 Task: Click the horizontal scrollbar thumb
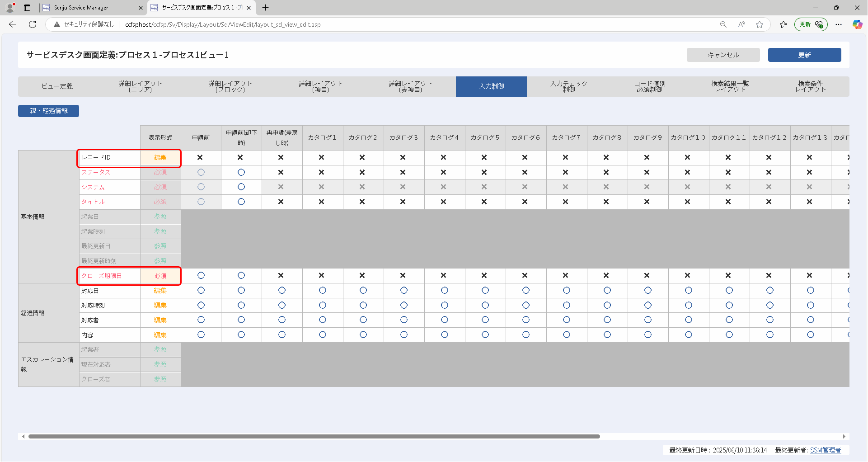[x=314, y=437]
